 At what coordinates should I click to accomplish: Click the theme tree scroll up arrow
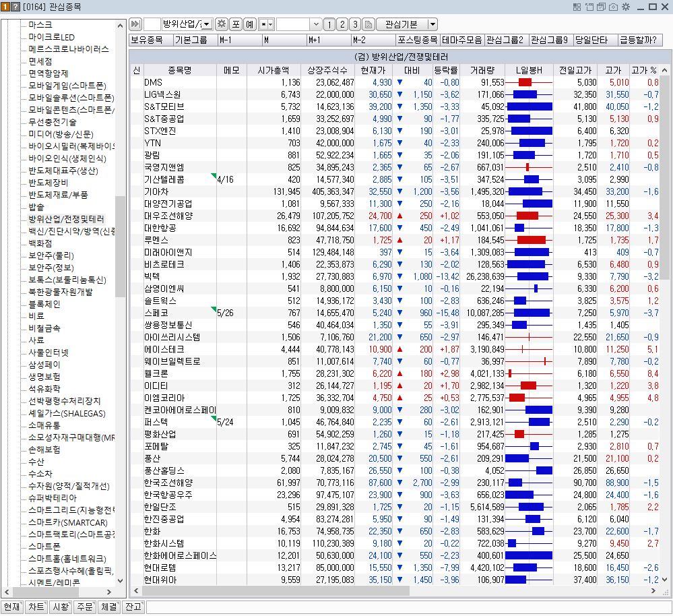pyautogui.click(x=120, y=26)
